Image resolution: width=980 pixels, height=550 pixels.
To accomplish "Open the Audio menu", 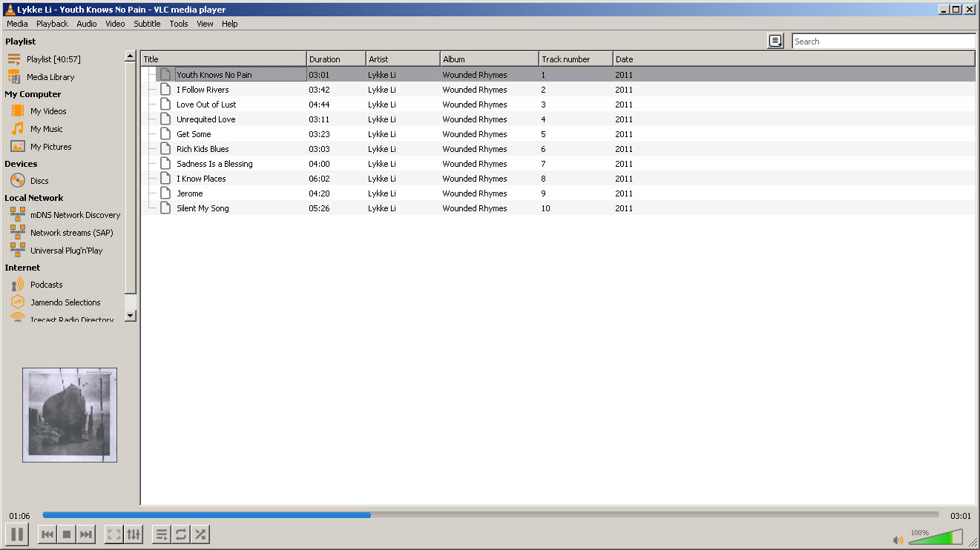I will [x=87, y=24].
